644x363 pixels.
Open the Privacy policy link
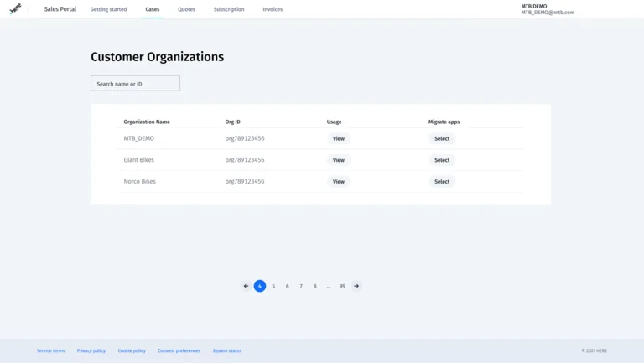pyautogui.click(x=91, y=350)
